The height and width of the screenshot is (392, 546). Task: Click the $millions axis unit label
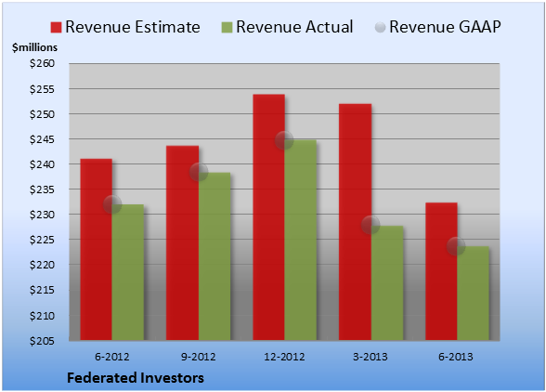click(x=34, y=47)
